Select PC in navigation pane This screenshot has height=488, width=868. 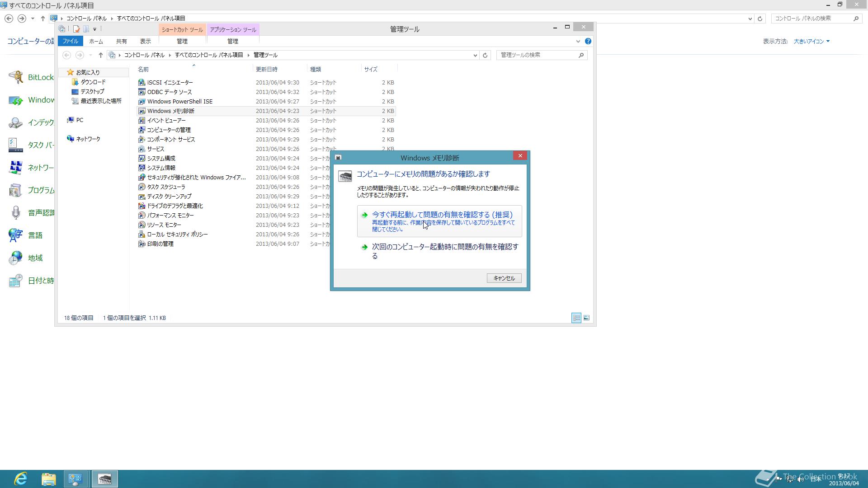coord(75,120)
